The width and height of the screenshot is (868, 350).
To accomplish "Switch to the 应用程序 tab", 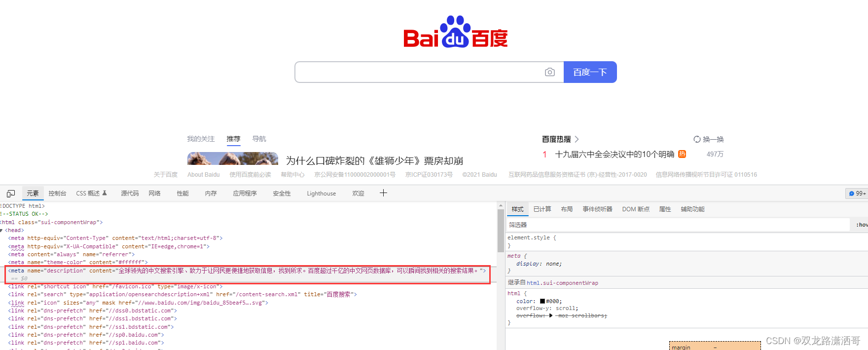I will pyautogui.click(x=245, y=194).
